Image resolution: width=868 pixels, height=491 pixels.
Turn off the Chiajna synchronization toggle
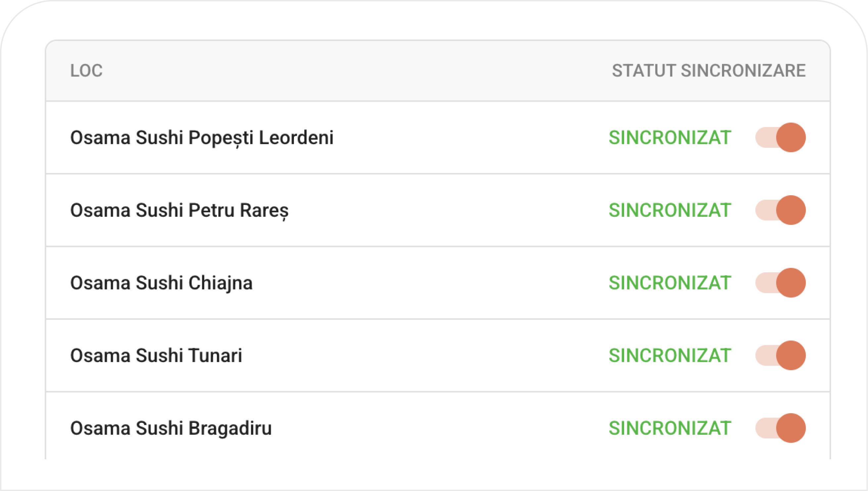(780, 283)
